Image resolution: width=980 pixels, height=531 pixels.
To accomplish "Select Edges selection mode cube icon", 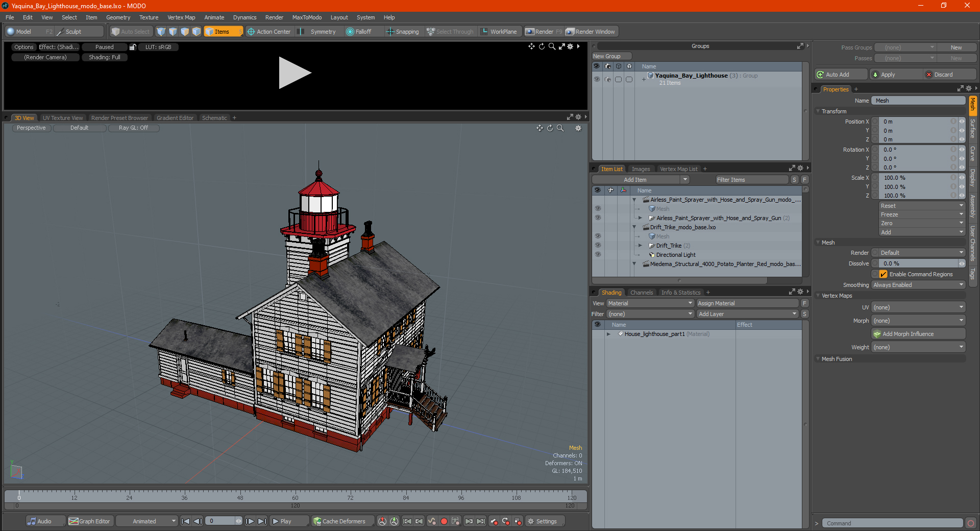I will click(x=173, y=32).
